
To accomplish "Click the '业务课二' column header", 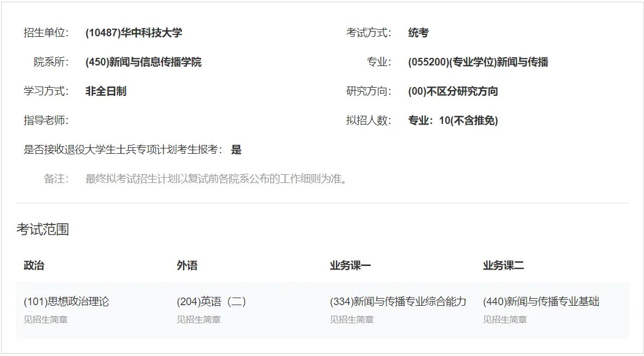I will pos(504,265).
